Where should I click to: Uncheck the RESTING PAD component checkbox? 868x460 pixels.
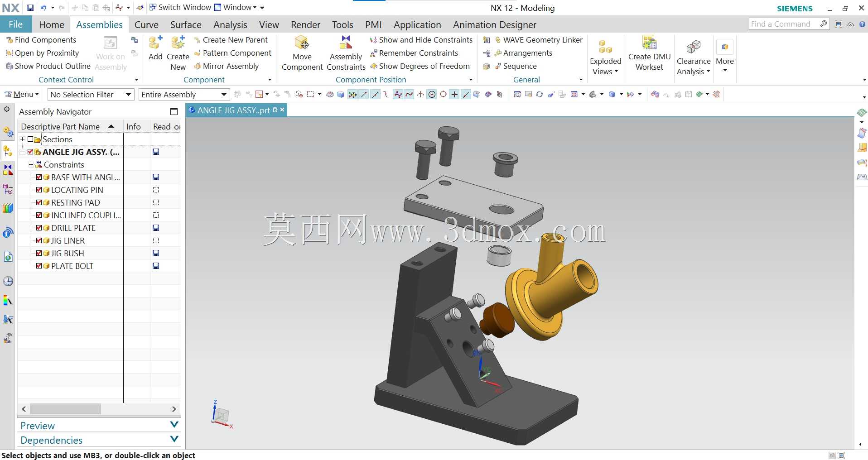coord(39,202)
